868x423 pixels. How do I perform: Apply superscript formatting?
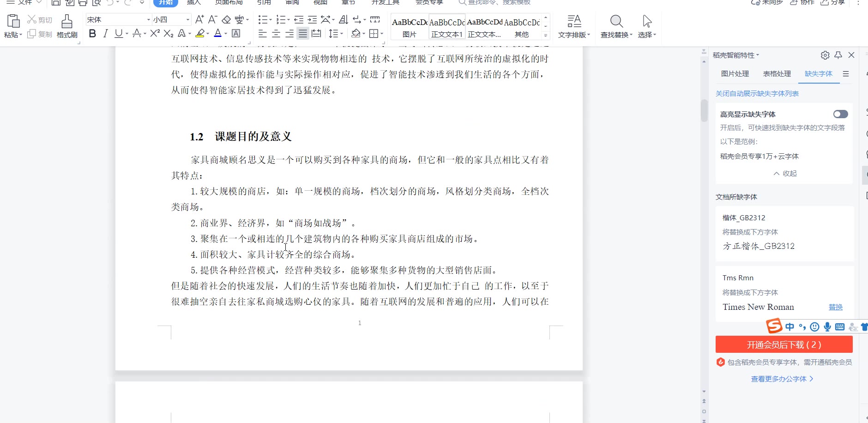click(x=155, y=33)
